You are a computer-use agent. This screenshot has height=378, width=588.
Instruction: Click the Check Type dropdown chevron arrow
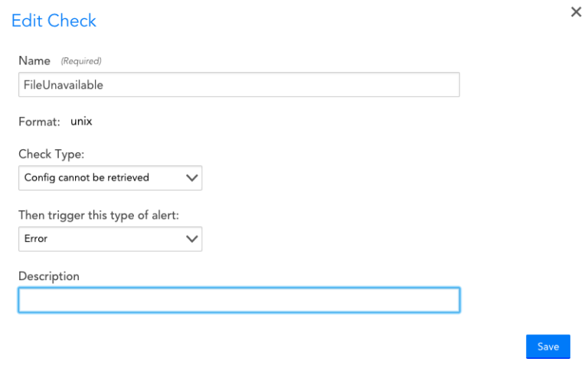coord(192,178)
